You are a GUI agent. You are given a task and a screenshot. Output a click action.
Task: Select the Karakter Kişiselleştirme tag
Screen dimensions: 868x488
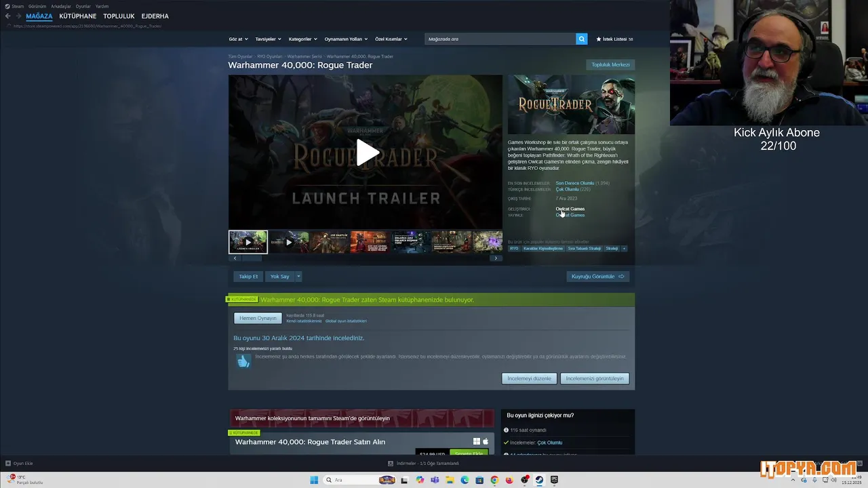pos(542,249)
